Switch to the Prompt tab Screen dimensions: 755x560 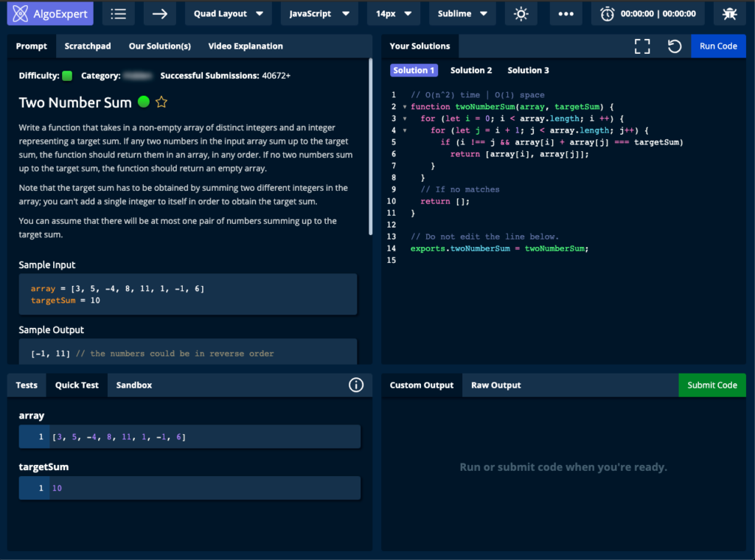click(x=31, y=46)
